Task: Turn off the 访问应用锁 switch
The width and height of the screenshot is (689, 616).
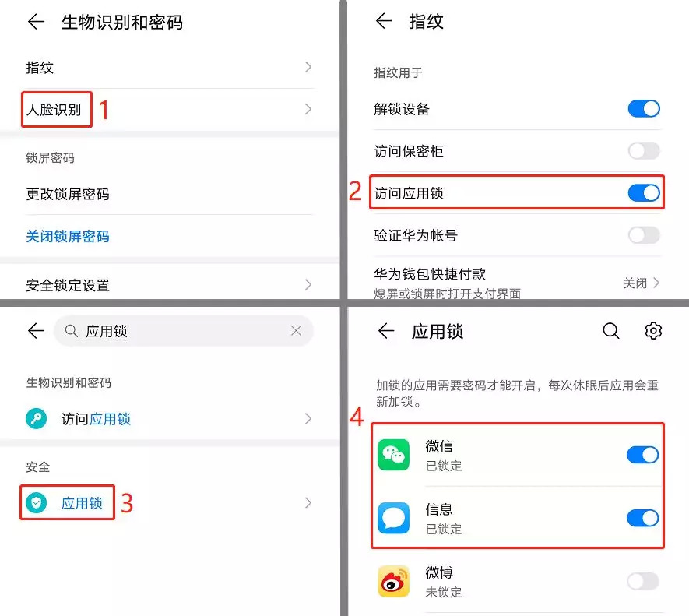Action: [x=644, y=192]
